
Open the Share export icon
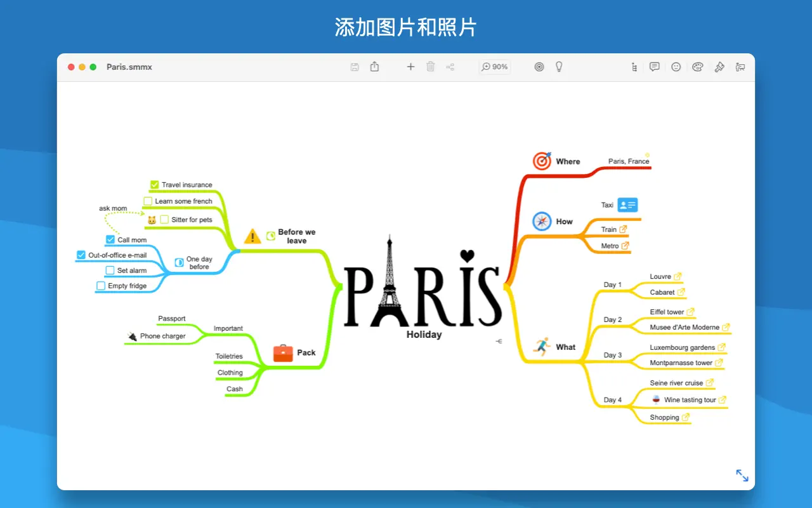click(374, 66)
